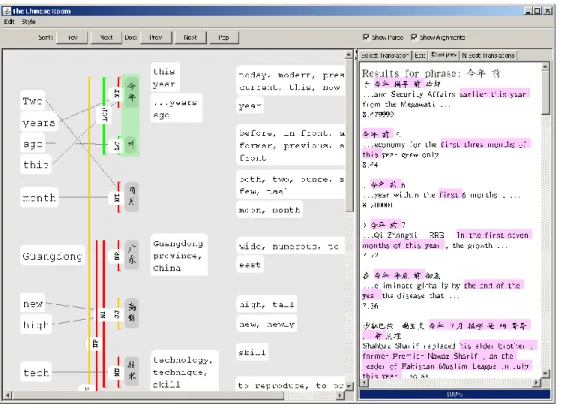Select the word 'tech'
The height and width of the screenshot is (410, 566).
36,372
